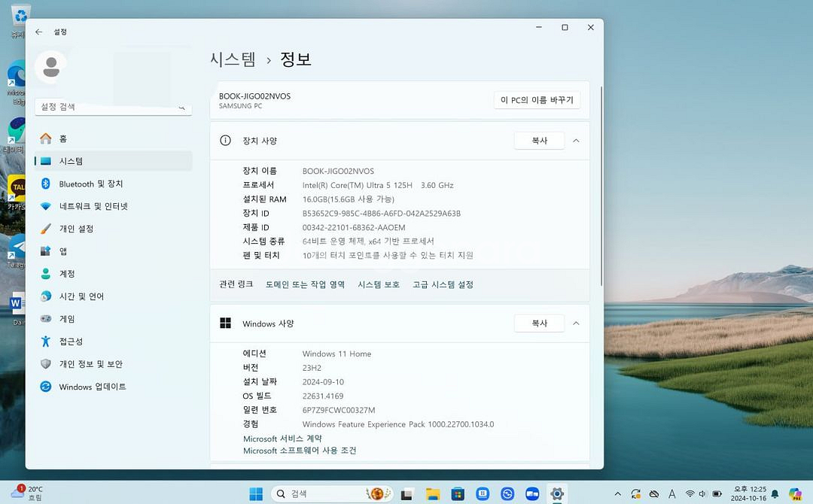The width and height of the screenshot is (813, 504).
Task: Click 이 PC의 이름 바꾸기 button
Action: click(x=537, y=100)
